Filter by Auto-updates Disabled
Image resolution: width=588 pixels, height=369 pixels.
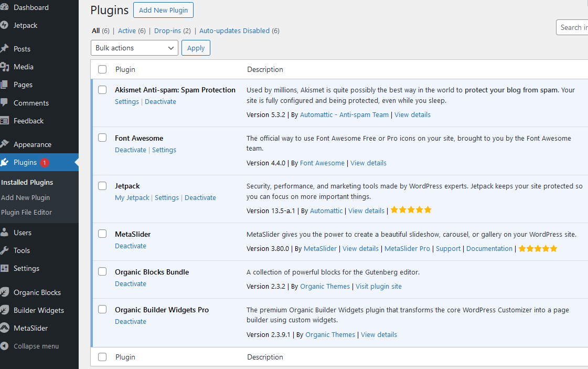(234, 31)
